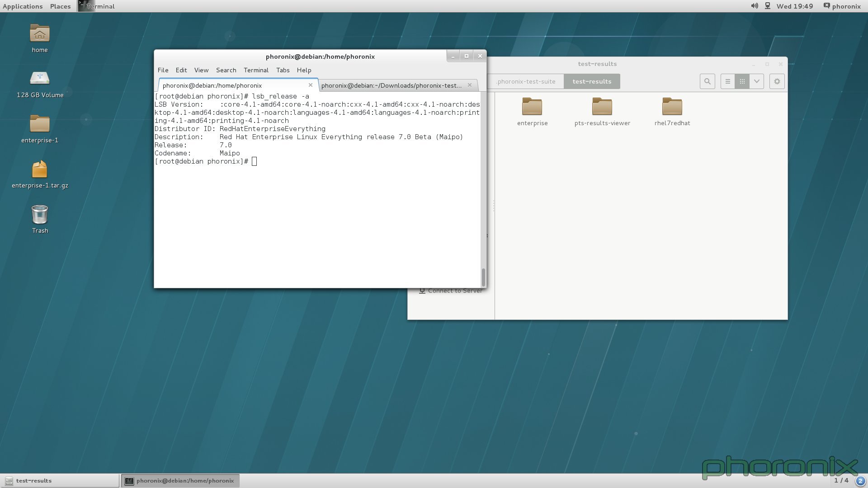Screen dimensions: 868x488
Task: Close the Downloads/phoronix-test terminal tab
Action: [x=470, y=85]
